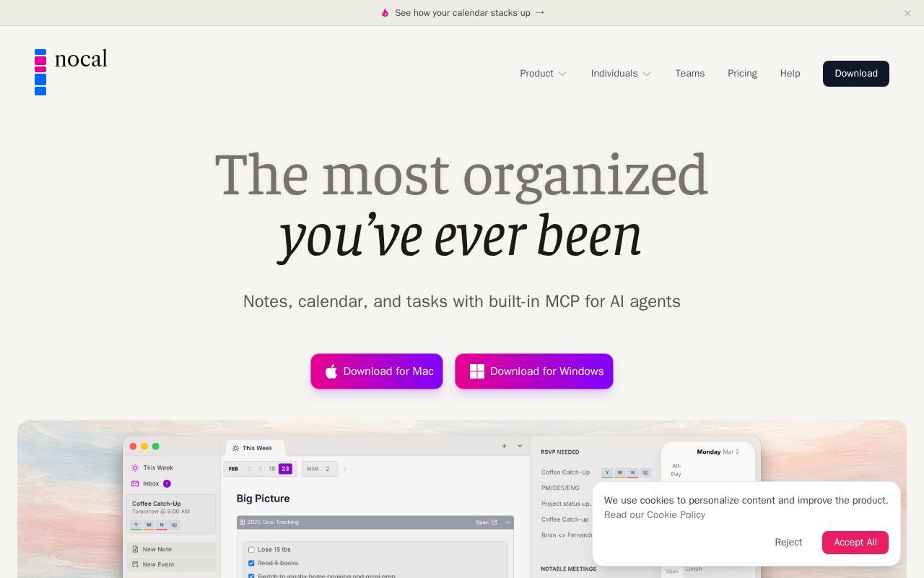Click the New Note document icon
This screenshot has height=578, width=924.
[x=135, y=549]
